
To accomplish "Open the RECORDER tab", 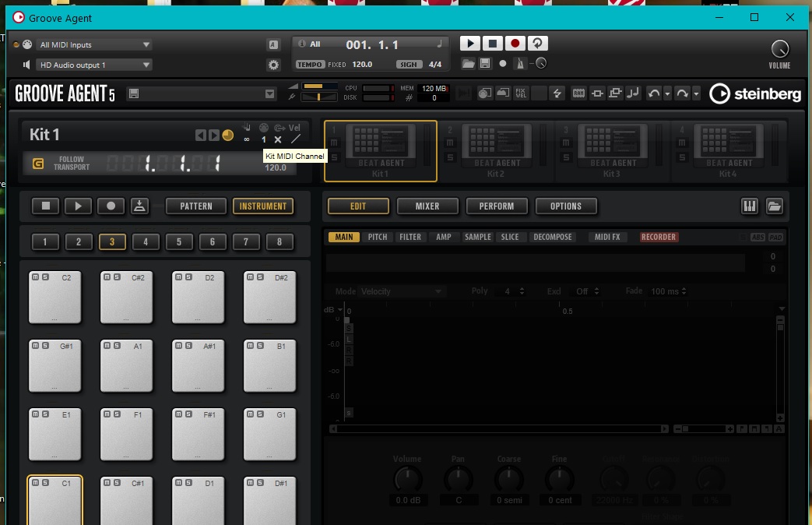I will pos(658,237).
